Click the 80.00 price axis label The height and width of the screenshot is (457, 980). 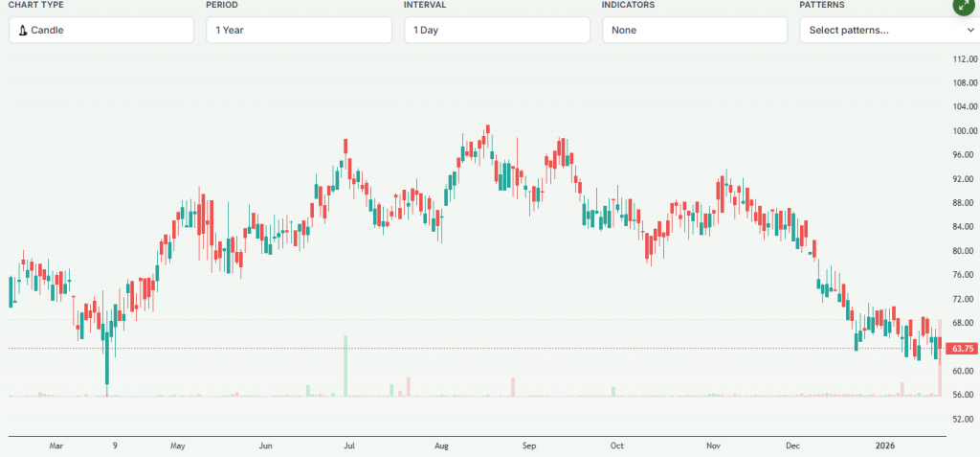(x=965, y=251)
